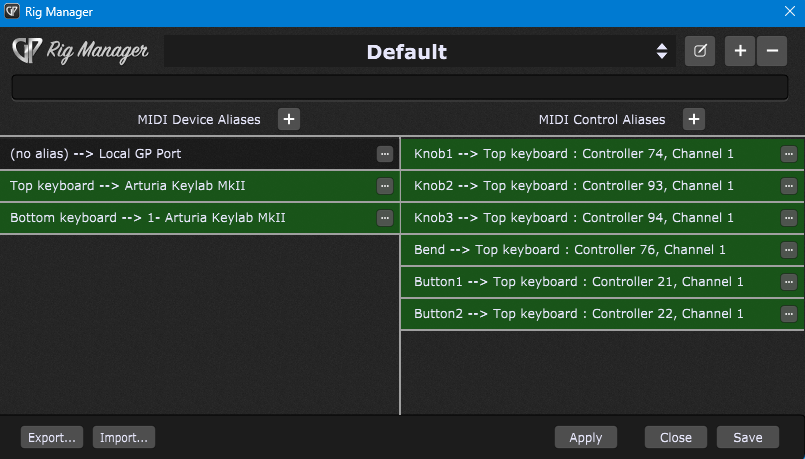Select the 'Top keyboard --> Arturia Keylab MkII' row

point(199,186)
